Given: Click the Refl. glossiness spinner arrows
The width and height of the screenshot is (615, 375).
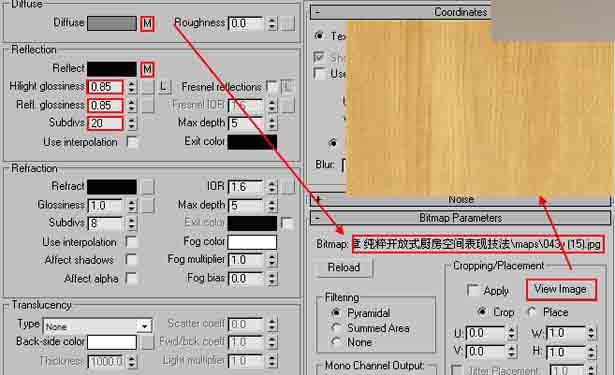Looking at the screenshot, I should click(131, 105).
